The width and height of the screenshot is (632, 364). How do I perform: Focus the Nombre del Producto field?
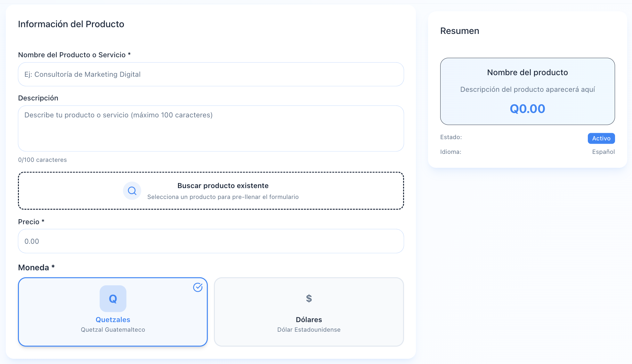pyautogui.click(x=211, y=74)
